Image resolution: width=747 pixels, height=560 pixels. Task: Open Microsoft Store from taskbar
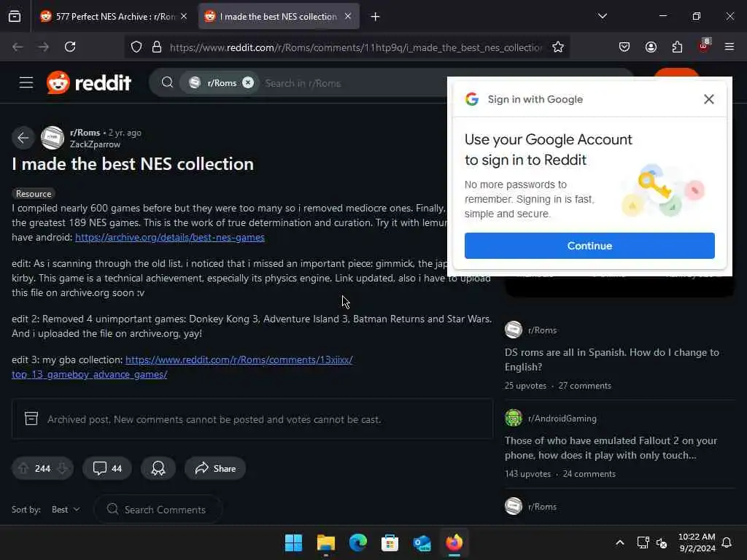(x=390, y=542)
